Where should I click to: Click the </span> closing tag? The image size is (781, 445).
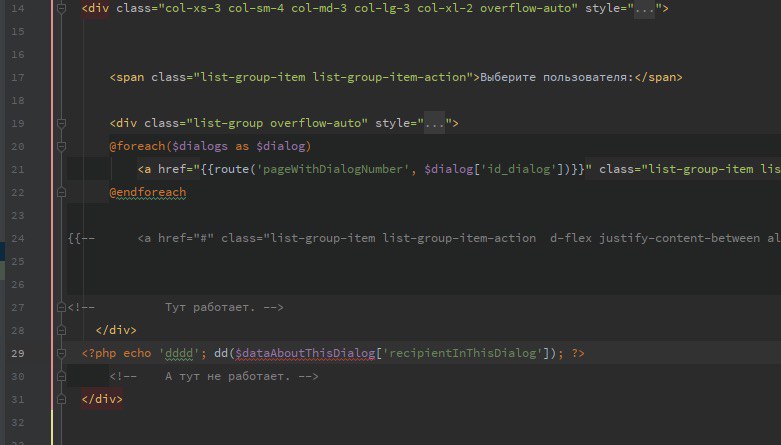click(x=658, y=77)
